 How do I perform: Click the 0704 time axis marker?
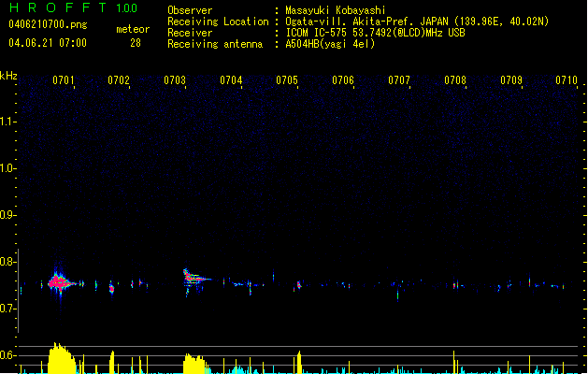231,80
